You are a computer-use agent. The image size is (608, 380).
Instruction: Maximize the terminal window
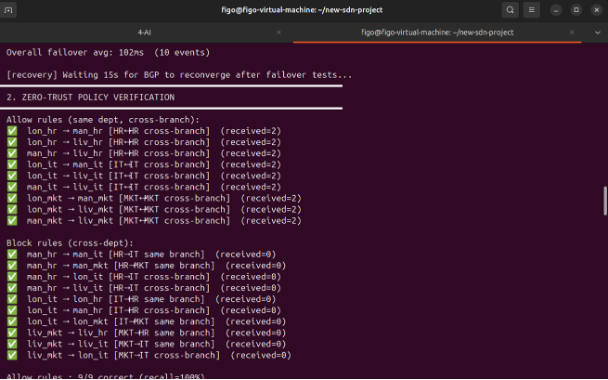pos(576,10)
